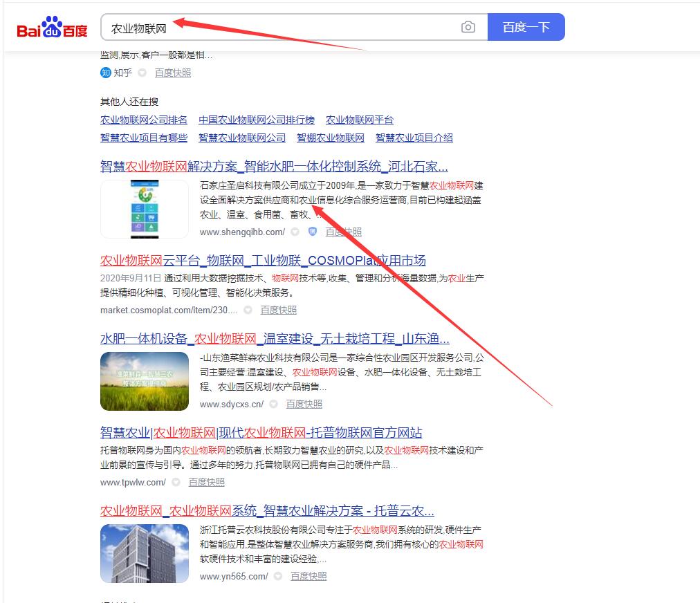Expand dropdown arrow after www.yn565.com/
Screen dimensions: 700x603
[x=278, y=576]
